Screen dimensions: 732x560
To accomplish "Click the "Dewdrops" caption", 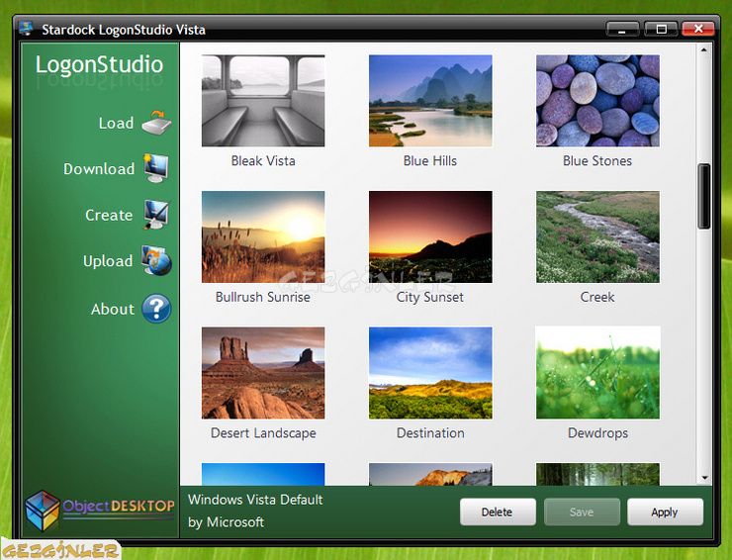I will pos(598,433).
